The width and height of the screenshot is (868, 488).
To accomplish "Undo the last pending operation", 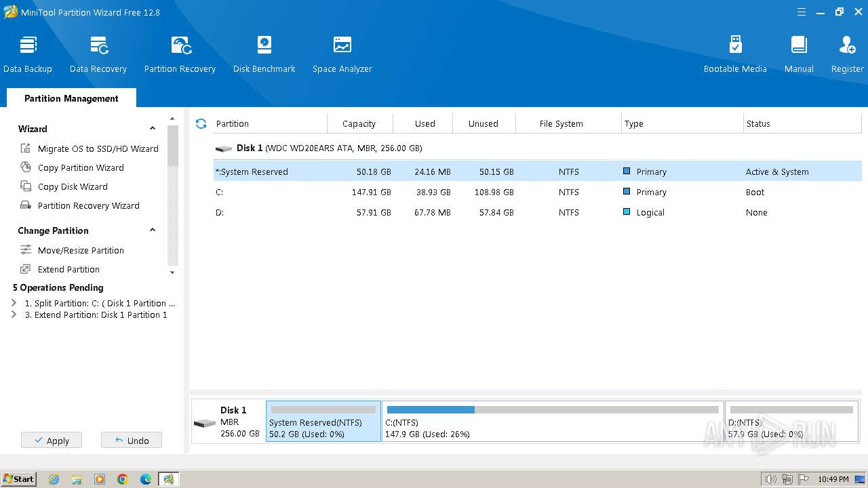I will [132, 441].
